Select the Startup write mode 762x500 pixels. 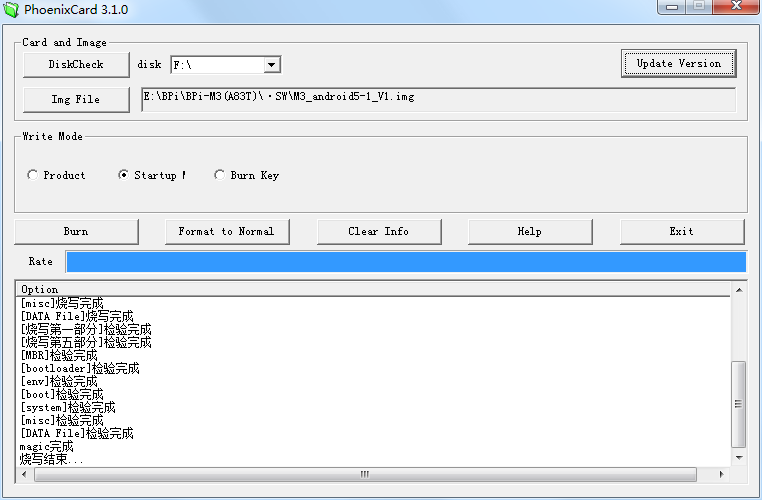pyautogui.click(x=123, y=175)
